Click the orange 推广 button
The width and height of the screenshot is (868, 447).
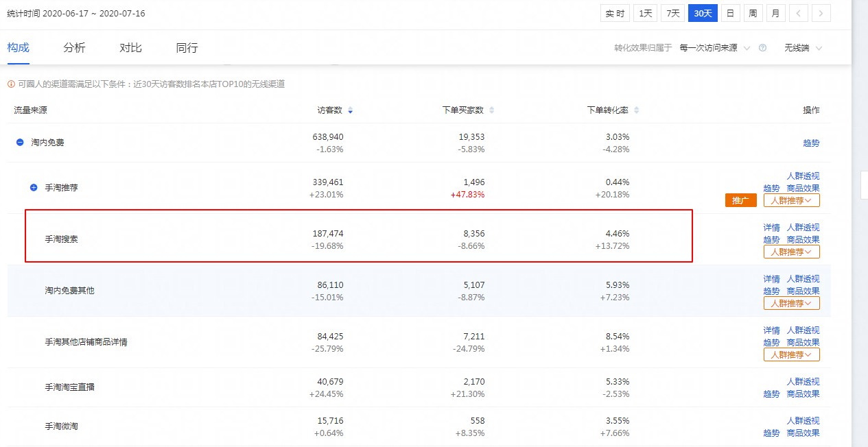(740, 200)
